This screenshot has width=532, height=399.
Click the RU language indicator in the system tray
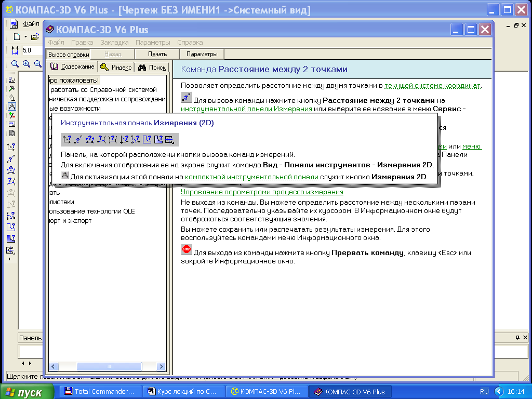coord(484,392)
